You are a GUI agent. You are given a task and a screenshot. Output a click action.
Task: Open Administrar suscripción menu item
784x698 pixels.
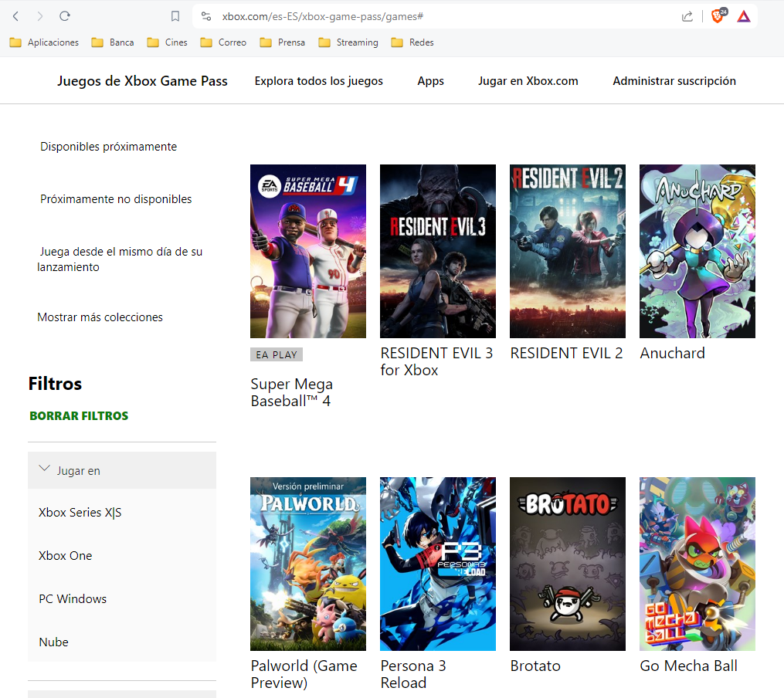point(674,81)
